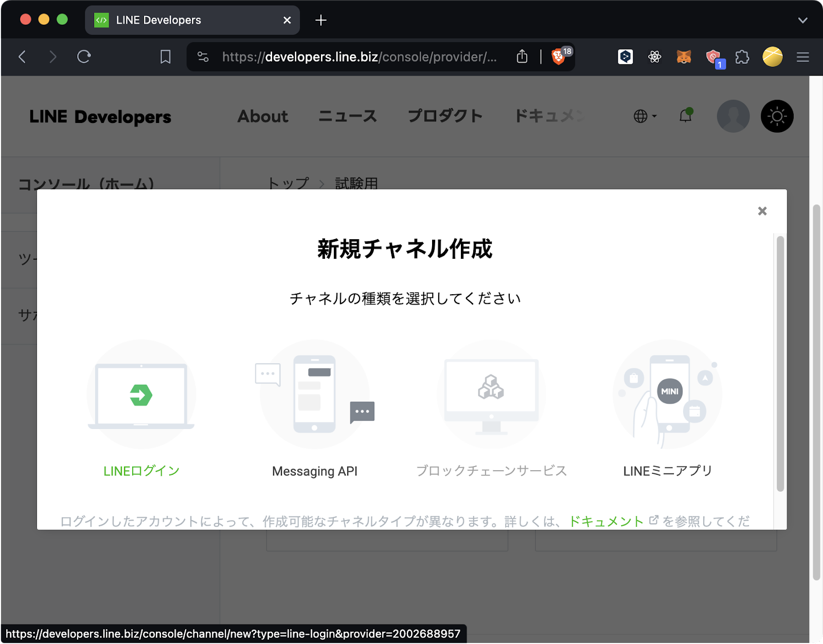Click the LINEログイン label

point(141,471)
